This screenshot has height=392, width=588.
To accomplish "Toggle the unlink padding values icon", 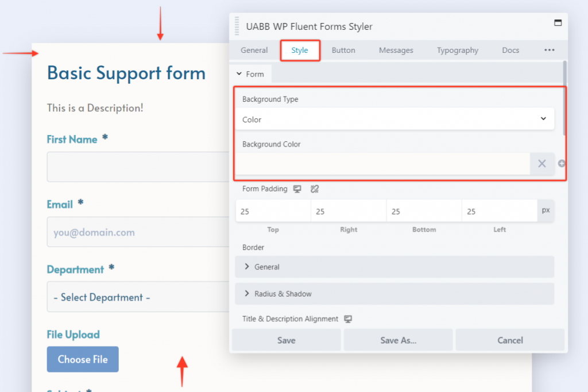I will point(314,189).
